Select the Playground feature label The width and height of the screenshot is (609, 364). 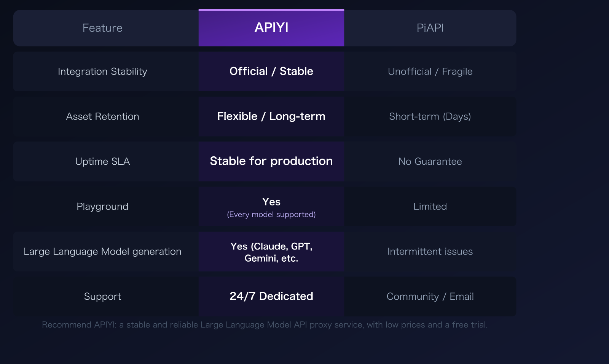click(x=102, y=206)
